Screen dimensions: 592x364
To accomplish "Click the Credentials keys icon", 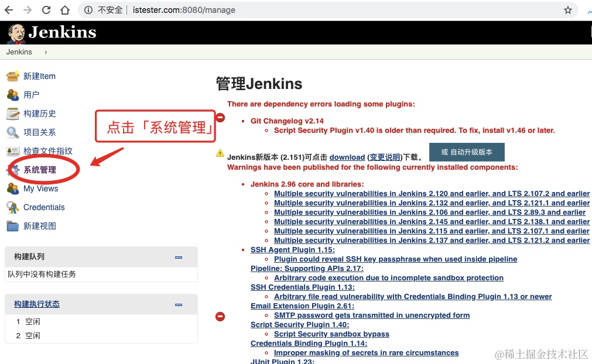I will [x=12, y=207].
